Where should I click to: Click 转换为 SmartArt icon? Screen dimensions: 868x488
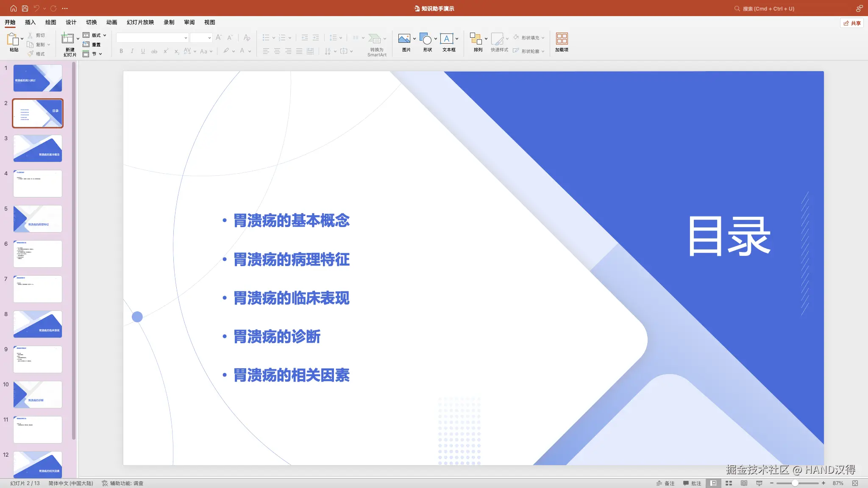pyautogui.click(x=374, y=39)
